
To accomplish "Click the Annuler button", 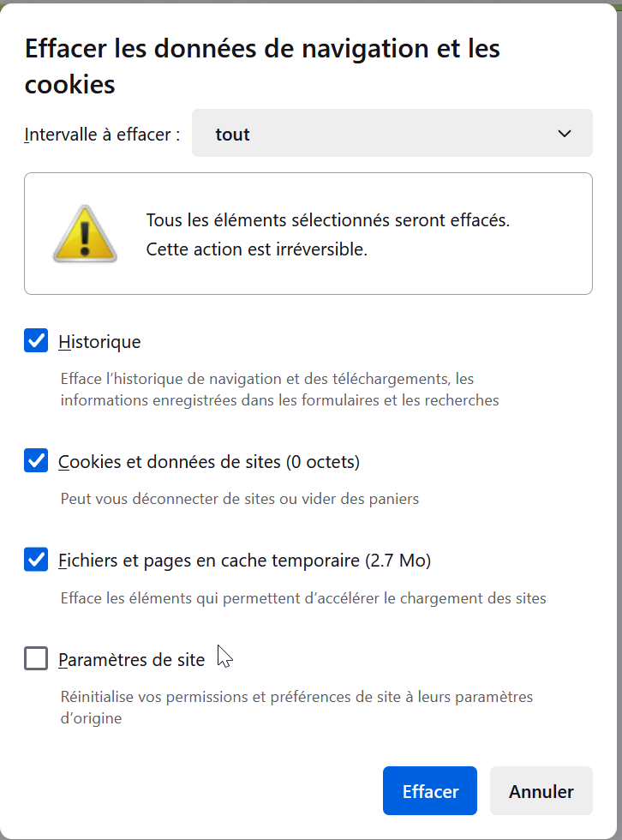I will tap(541, 790).
